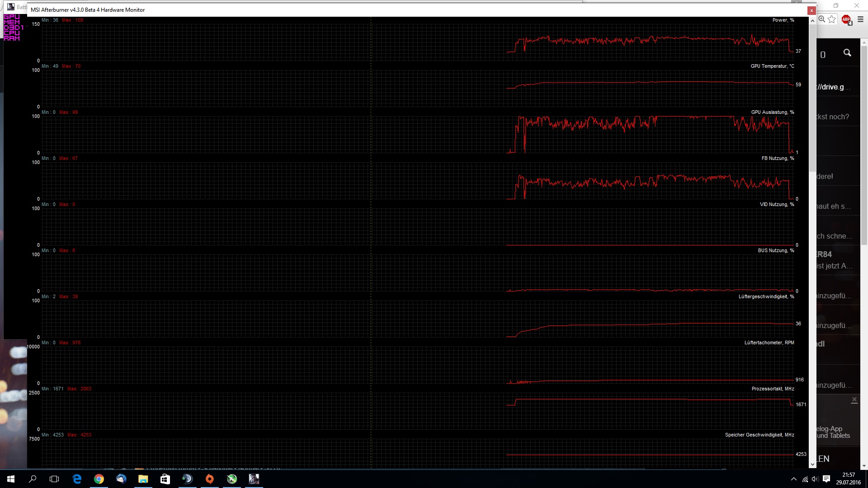This screenshot has height=488, width=868.
Task: Switch to Google Chrome in taskbar
Action: click(x=99, y=479)
